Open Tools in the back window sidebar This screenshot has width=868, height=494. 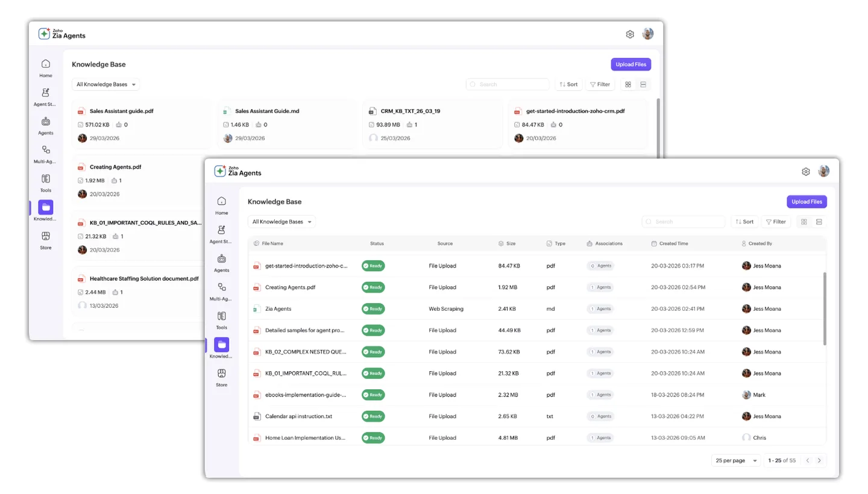46,183
